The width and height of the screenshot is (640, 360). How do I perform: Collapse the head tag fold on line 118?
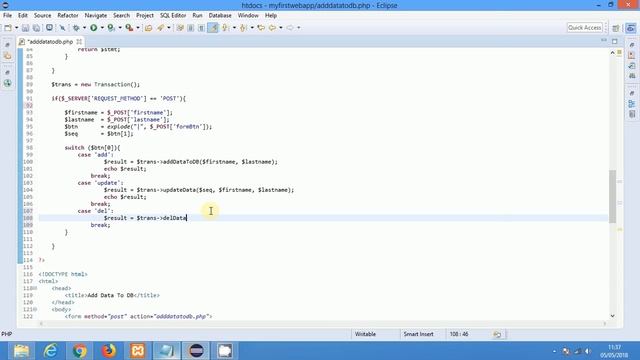(x=35, y=288)
